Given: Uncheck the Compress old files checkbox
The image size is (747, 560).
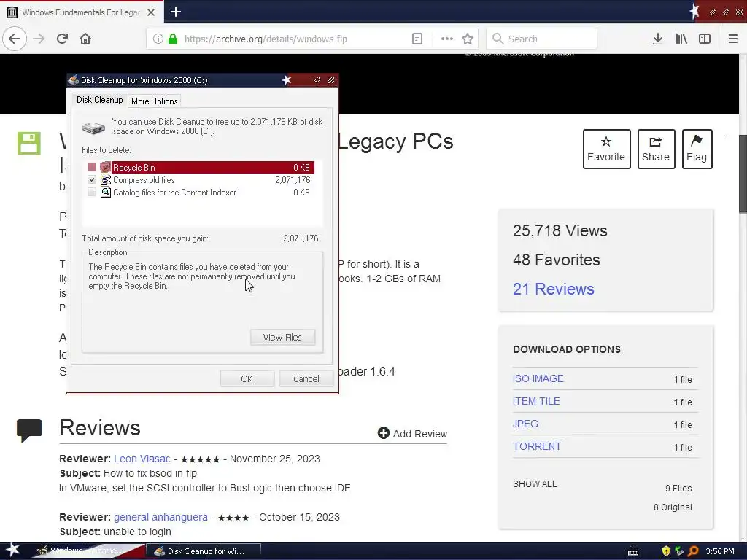Looking at the screenshot, I should [92, 179].
